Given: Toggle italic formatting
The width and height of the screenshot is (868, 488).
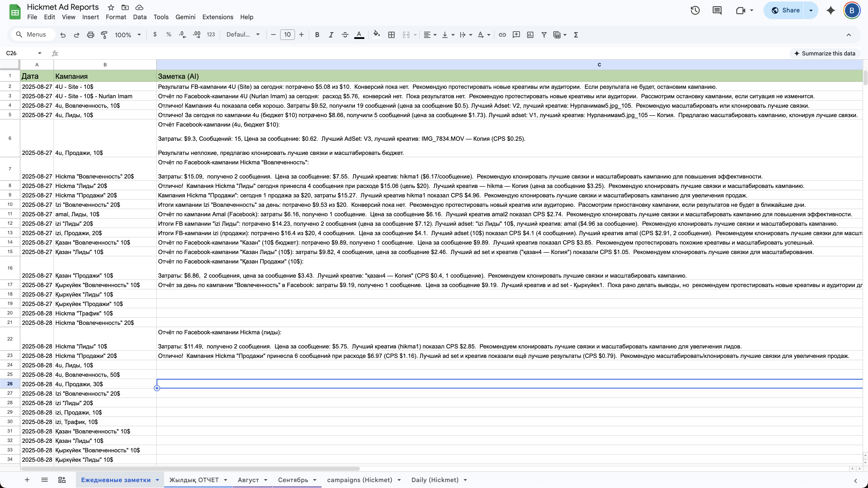Looking at the screenshot, I should [x=331, y=35].
